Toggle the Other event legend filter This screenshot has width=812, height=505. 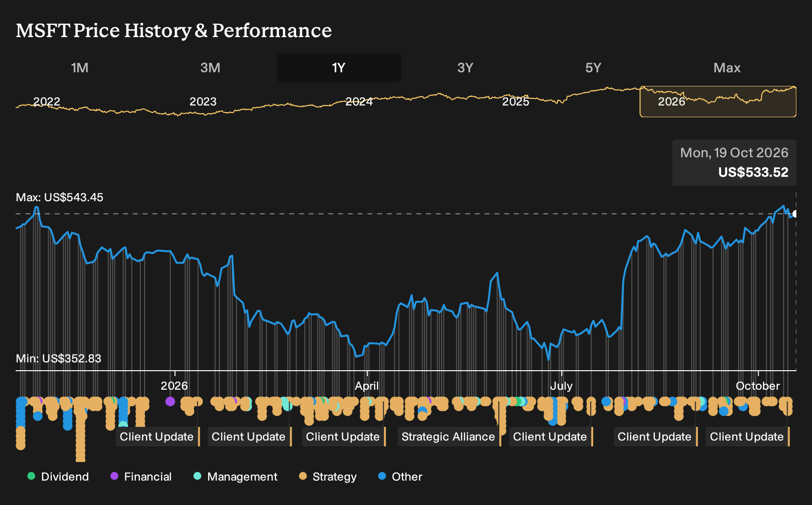click(x=400, y=477)
